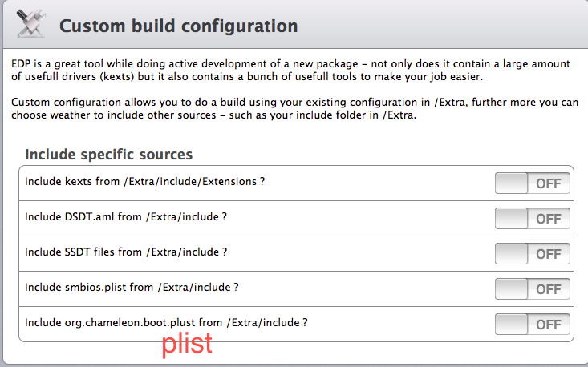Viewport: 588px width, 367px height.
Task: Click the "Include SSDT files" label text
Action: pyautogui.click(x=125, y=252)
